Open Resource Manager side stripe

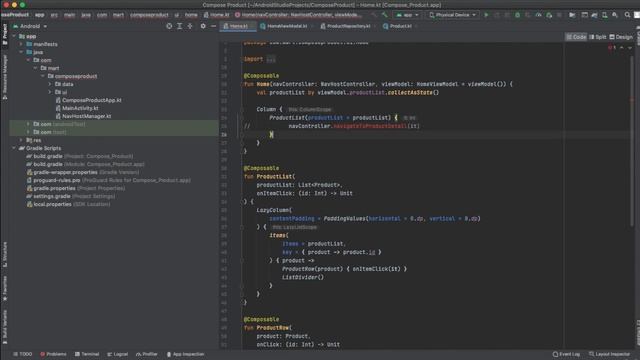coord(4,78)
